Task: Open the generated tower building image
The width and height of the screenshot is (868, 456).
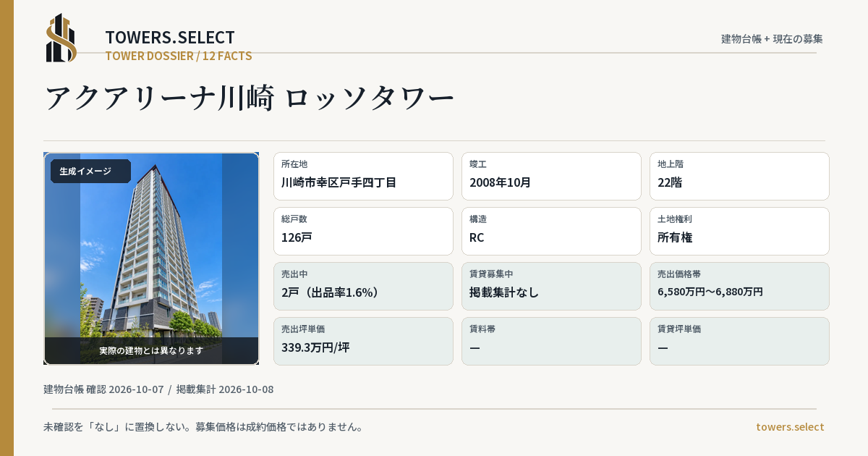Action: pyautogui.click(x=151, y=258)
